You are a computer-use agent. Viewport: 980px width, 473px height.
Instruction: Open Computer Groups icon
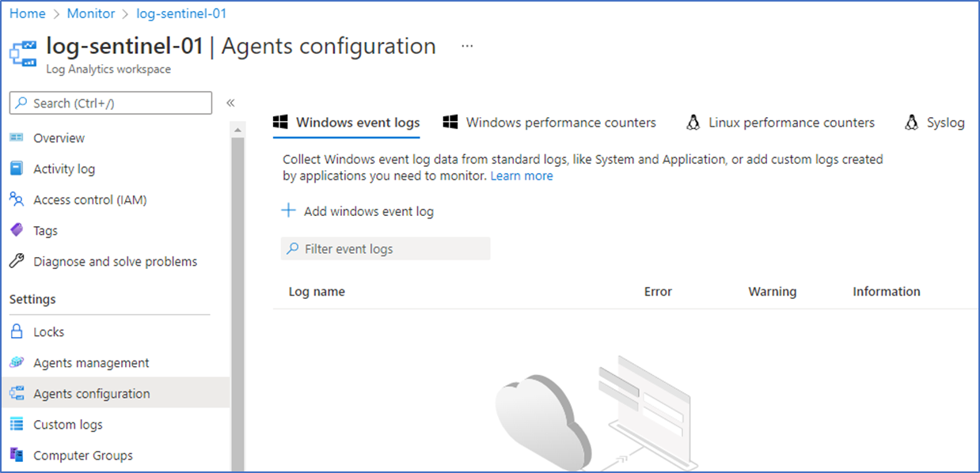point(17,455)
